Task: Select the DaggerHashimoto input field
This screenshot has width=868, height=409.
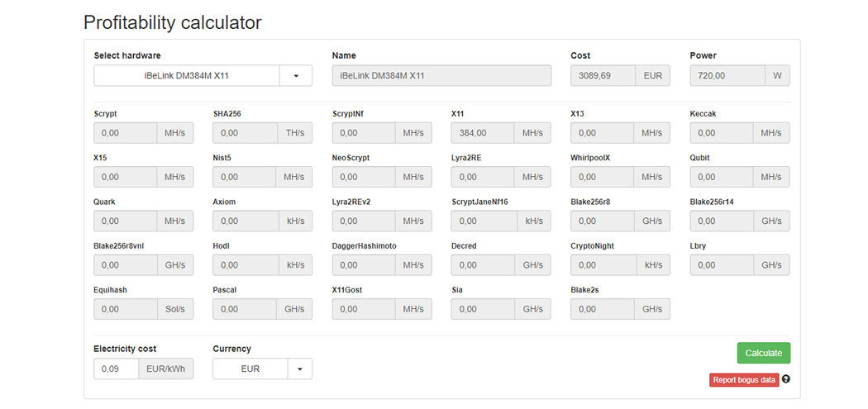Action: [364, 265]
